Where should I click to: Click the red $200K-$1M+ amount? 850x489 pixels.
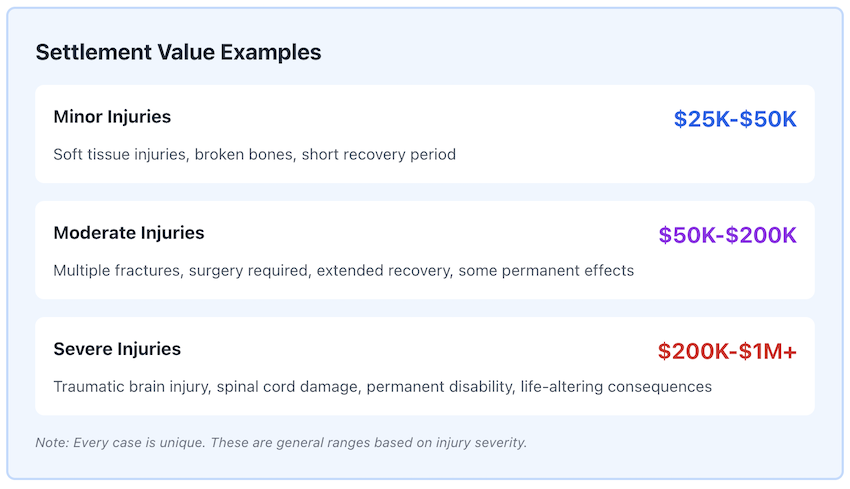[727, 351]
